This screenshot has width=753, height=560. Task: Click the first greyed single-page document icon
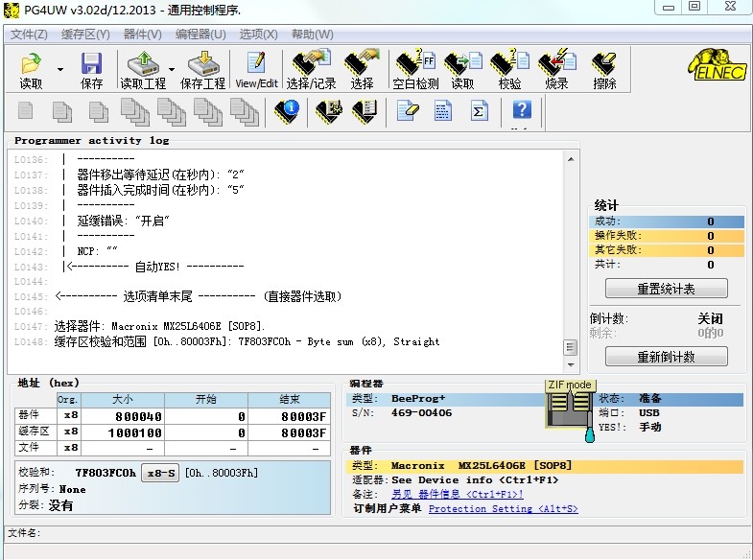pyautogui.click(x=26, y=110)
